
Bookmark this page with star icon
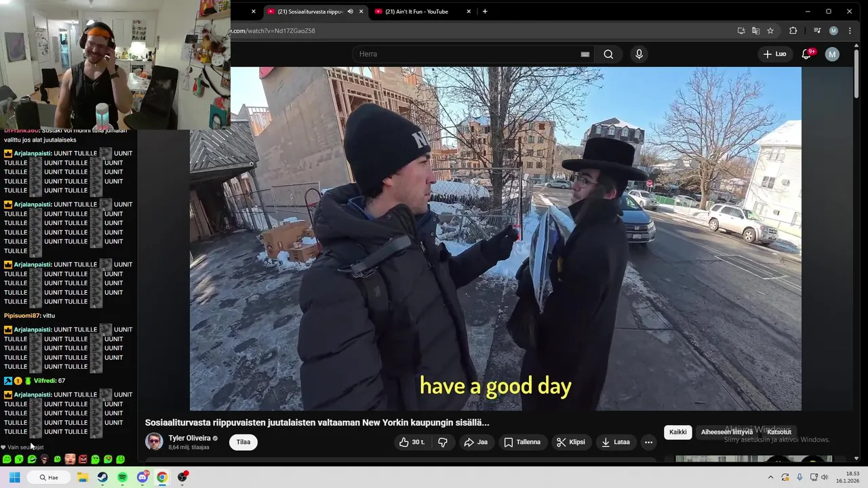770,30
